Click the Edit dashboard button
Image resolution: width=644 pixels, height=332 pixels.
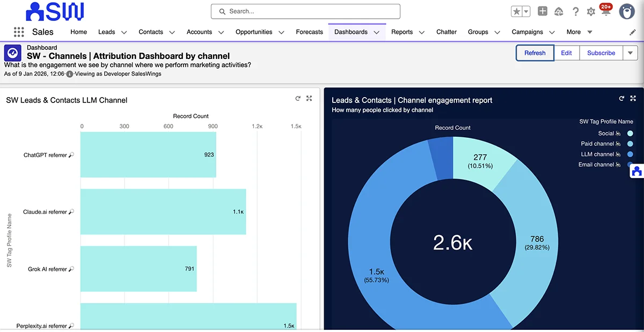coord(567,53)
